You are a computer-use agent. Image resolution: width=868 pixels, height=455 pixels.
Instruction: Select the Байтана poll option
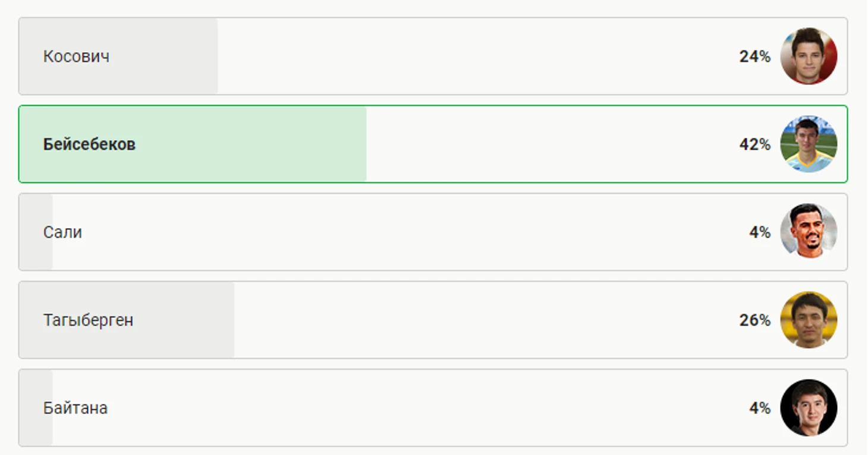(x=433, y=407)
